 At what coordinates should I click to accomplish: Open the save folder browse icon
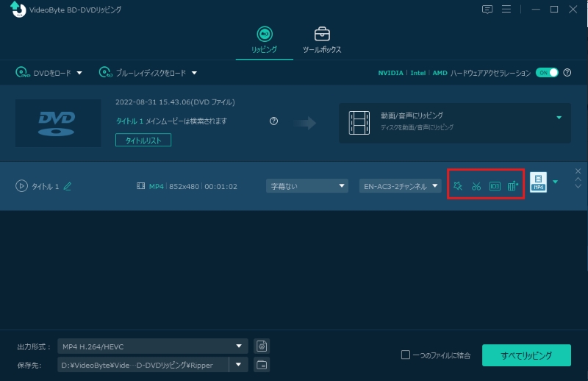[x=262, y=365]
